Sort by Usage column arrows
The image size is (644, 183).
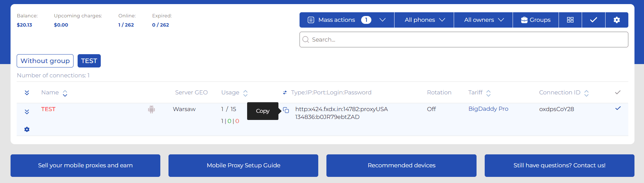(245, 93)
